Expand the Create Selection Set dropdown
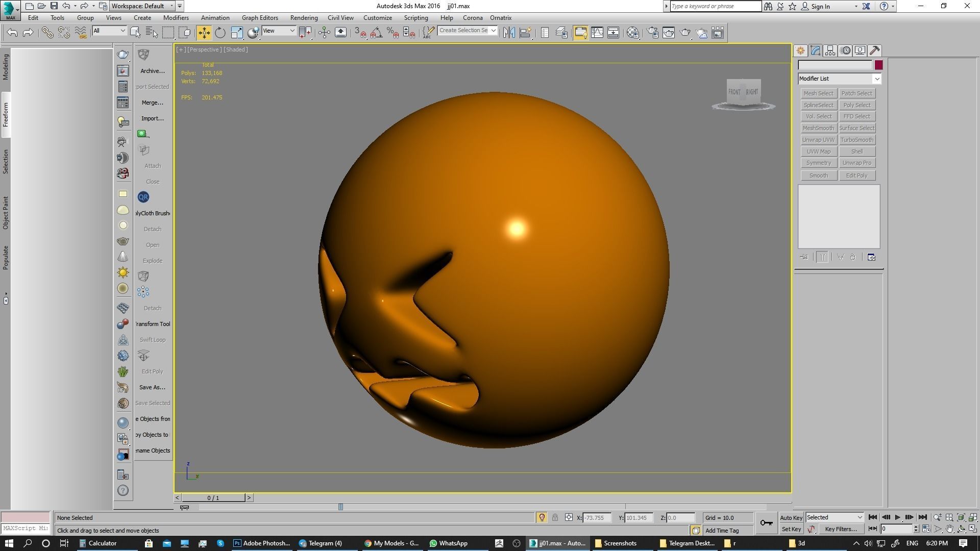The height and width of the screenshot is (551, 980). coord(493,31)
